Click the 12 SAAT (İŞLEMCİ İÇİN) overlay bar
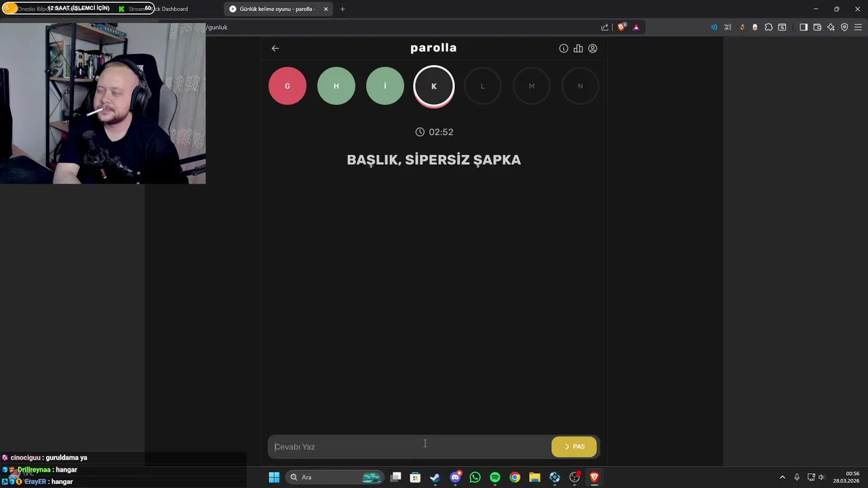Screen dimensions: 868x488 click(x=77, y=8)
